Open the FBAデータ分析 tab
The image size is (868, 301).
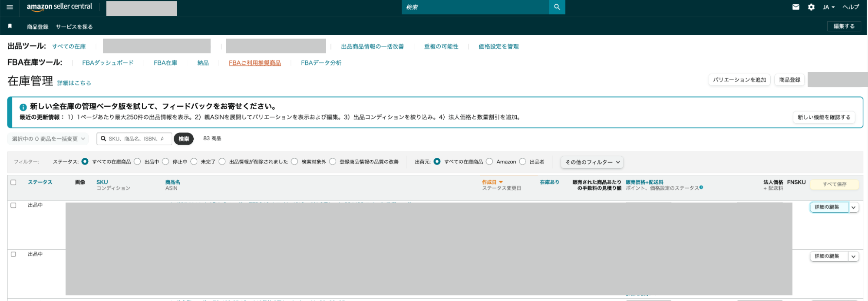321,63
